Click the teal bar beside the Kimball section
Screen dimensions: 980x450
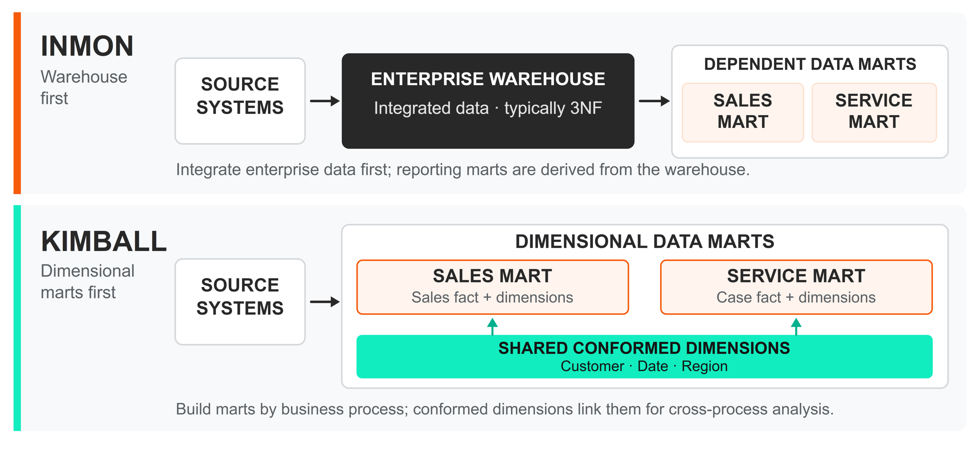[x=17, y=318]
